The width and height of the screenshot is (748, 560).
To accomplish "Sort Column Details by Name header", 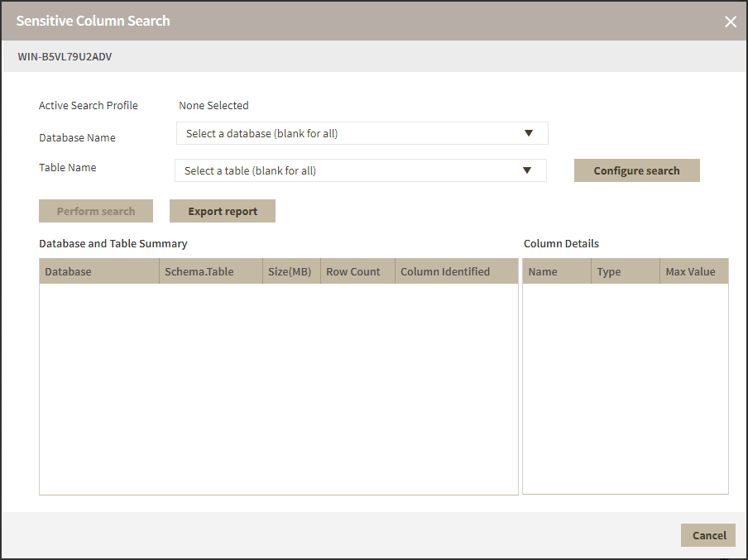I will coord(556,271).
